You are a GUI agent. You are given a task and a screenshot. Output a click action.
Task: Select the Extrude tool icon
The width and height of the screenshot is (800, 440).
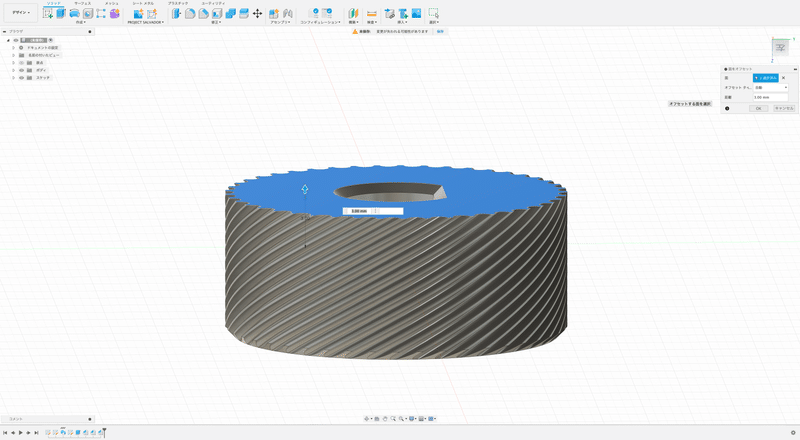[61, 14]
